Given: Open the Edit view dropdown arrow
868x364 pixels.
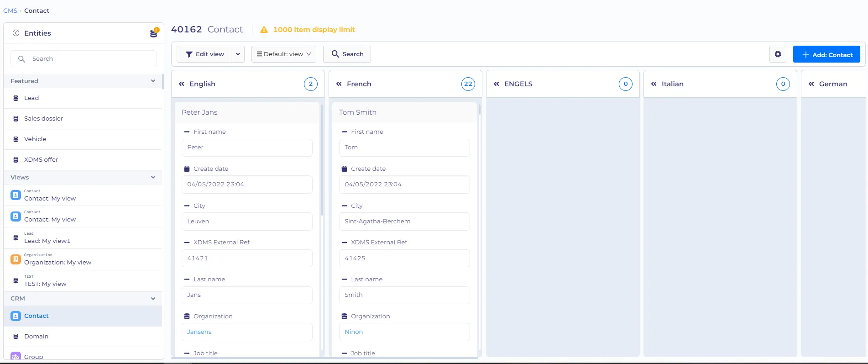Looking at the screenshot, I should click(x=238, y=54).
